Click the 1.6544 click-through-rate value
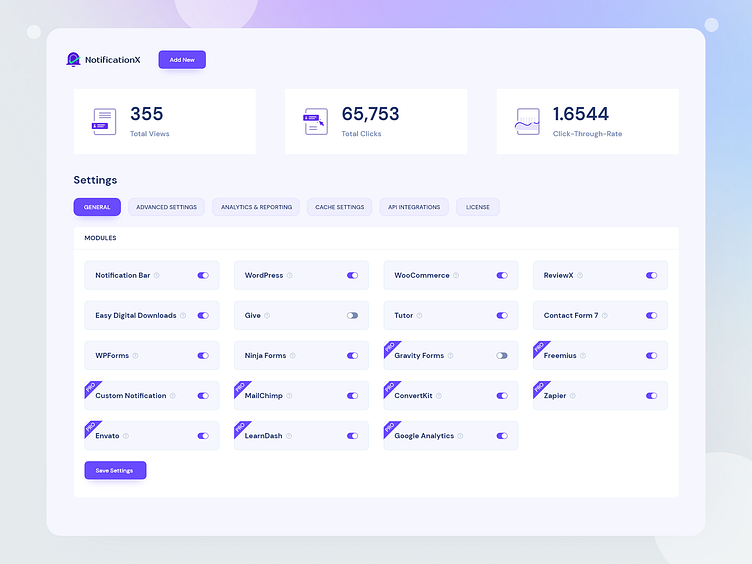 pos(581,114)
